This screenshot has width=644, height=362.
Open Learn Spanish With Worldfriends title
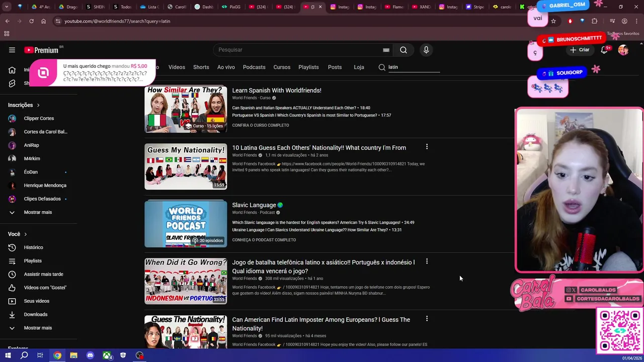[277, 90]
